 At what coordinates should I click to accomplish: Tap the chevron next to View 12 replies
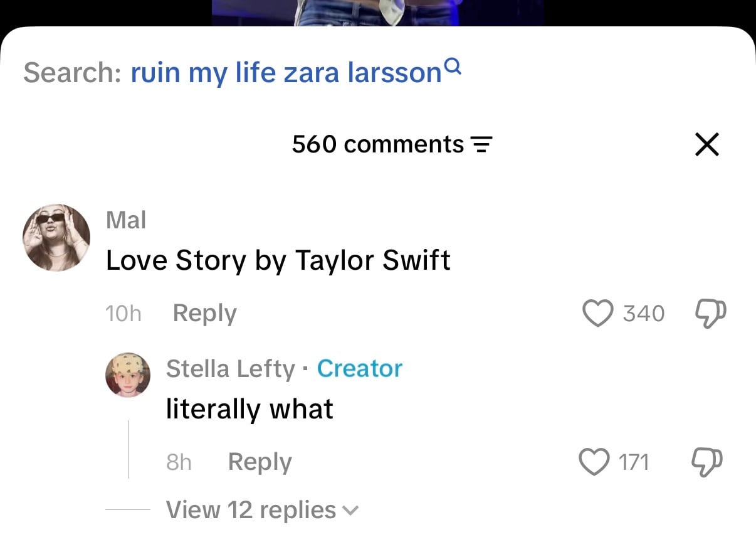click(351, 511)
